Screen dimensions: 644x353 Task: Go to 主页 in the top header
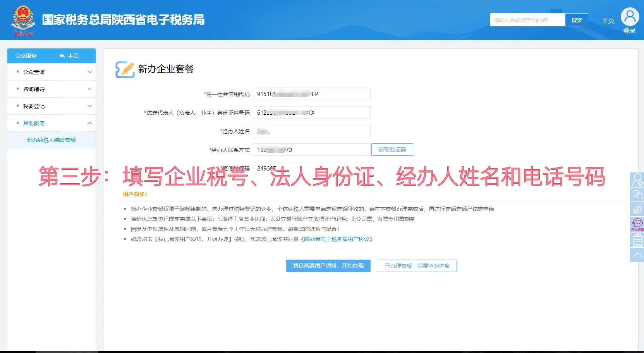(608, 21)
